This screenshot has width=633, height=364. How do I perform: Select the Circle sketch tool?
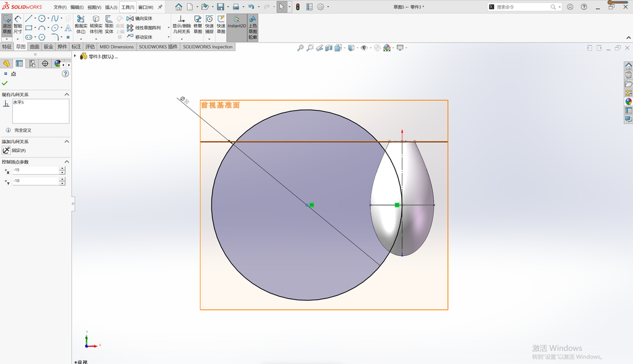tap(41, 19)
